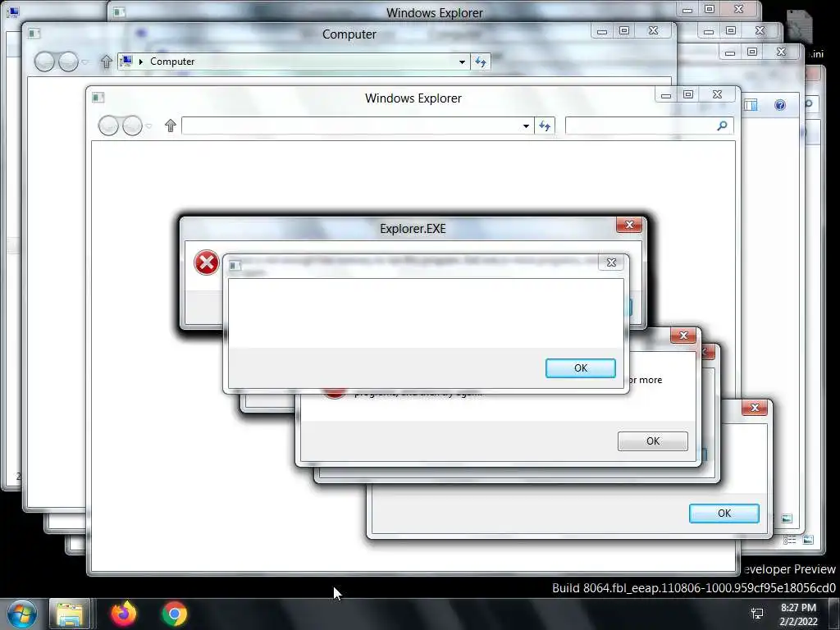The height and width of the screenshot is (630, 840).
Task: Expand the breadcrumb arrow before Computer
Action: [141, 62]
